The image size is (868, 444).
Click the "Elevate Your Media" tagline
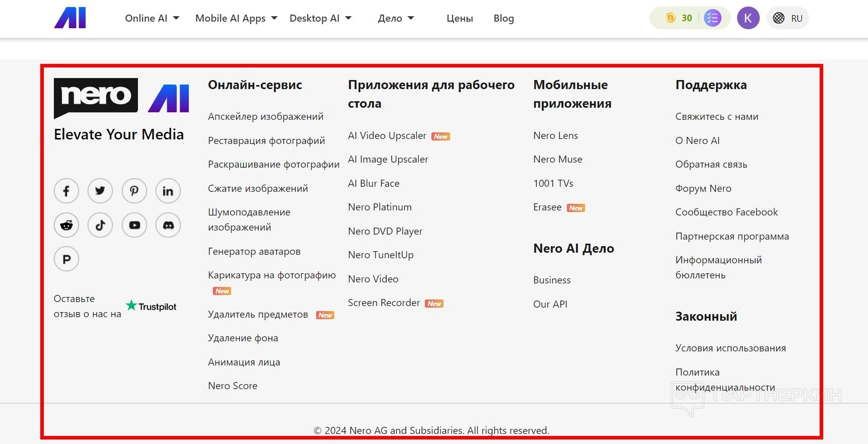point(119,134)
